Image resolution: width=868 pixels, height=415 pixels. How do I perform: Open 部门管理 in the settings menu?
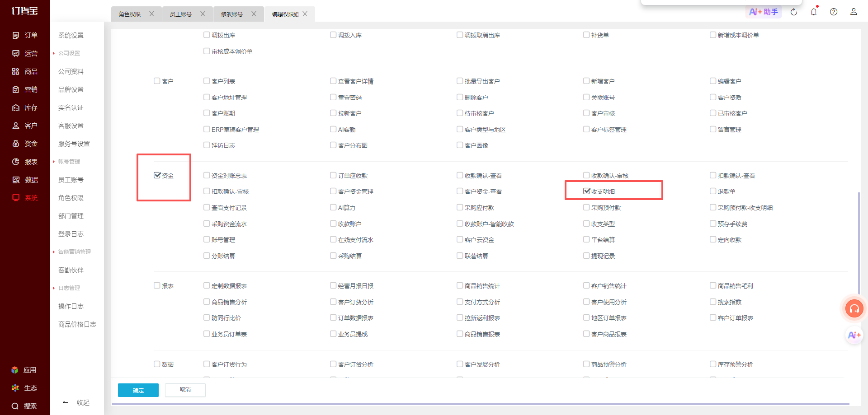pos(71,216)
